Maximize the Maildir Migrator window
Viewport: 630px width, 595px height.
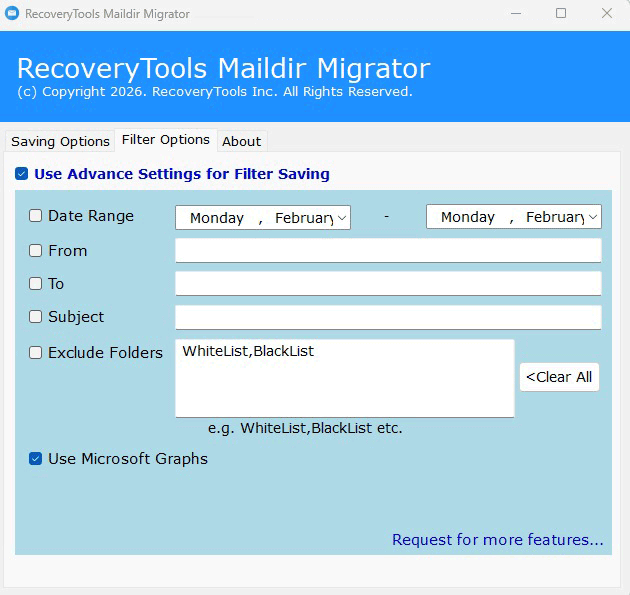coord(561,13)
